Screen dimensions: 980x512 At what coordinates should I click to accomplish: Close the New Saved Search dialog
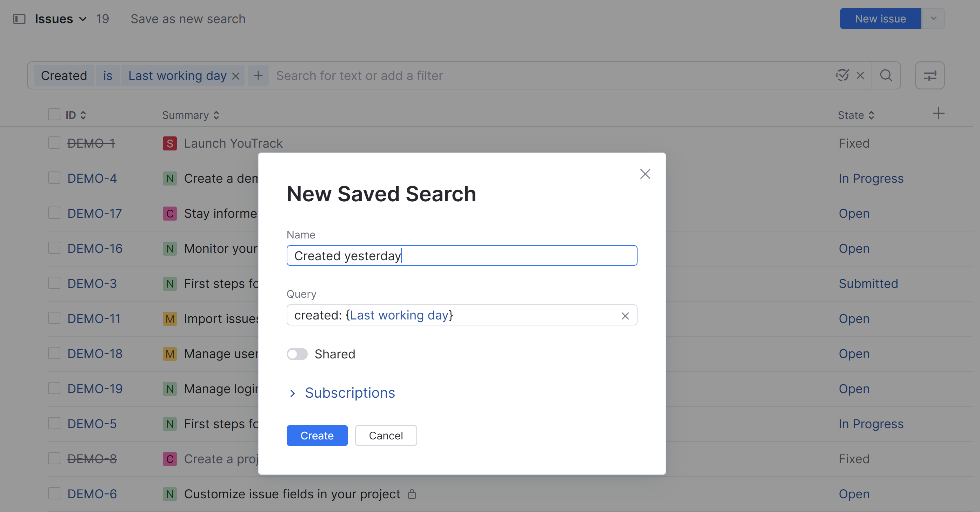tap(645, 174)
